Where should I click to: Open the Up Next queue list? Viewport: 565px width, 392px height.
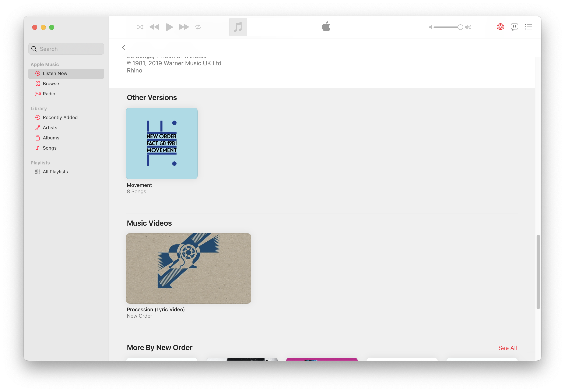click(529, 27)
